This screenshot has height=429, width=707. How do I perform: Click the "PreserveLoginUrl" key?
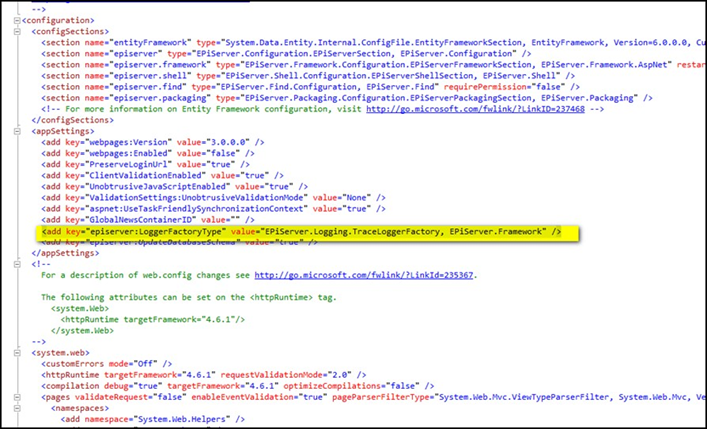pyautogui.click(x=129, y=165)
